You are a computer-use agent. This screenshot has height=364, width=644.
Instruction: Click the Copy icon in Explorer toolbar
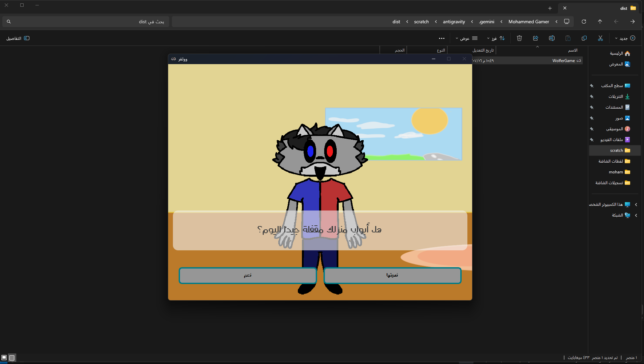click(584, 38)
